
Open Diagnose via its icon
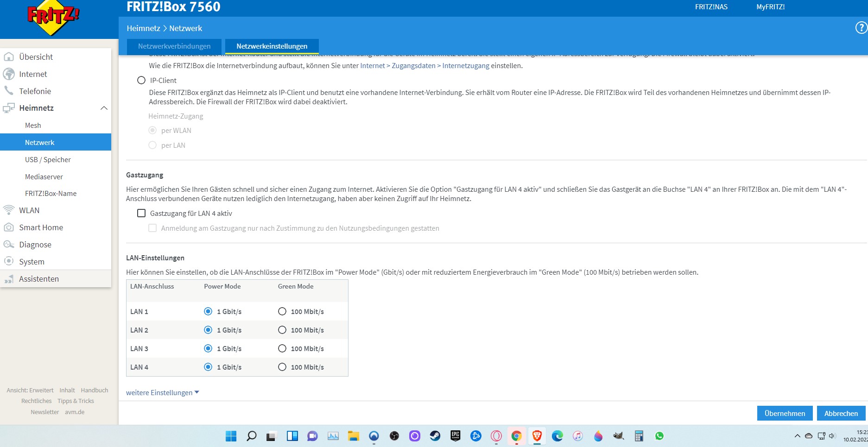point(9,245)
